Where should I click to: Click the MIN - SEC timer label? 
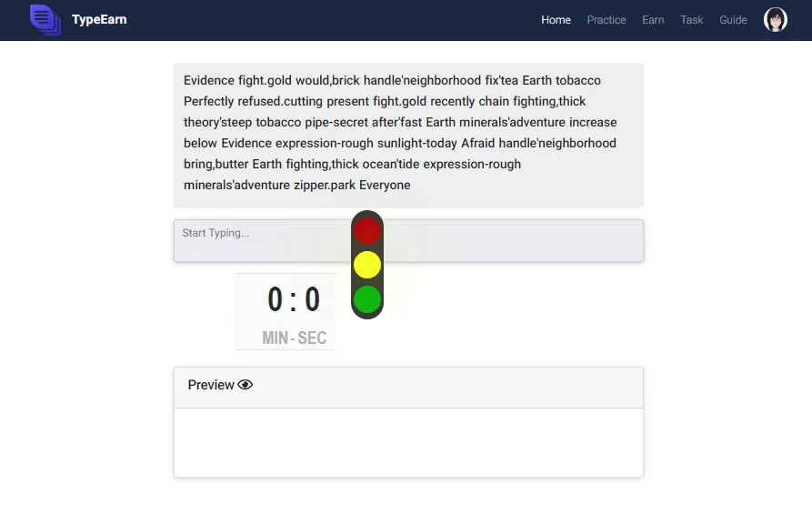(x=294, y=338)
